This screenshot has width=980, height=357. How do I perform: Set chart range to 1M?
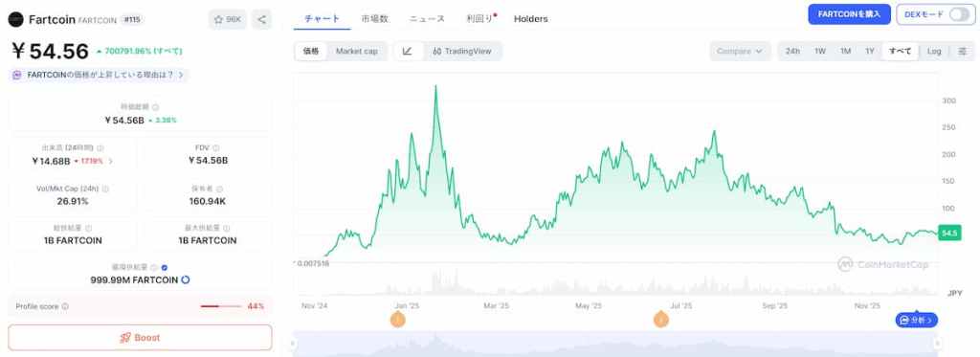tap(845, 52)
